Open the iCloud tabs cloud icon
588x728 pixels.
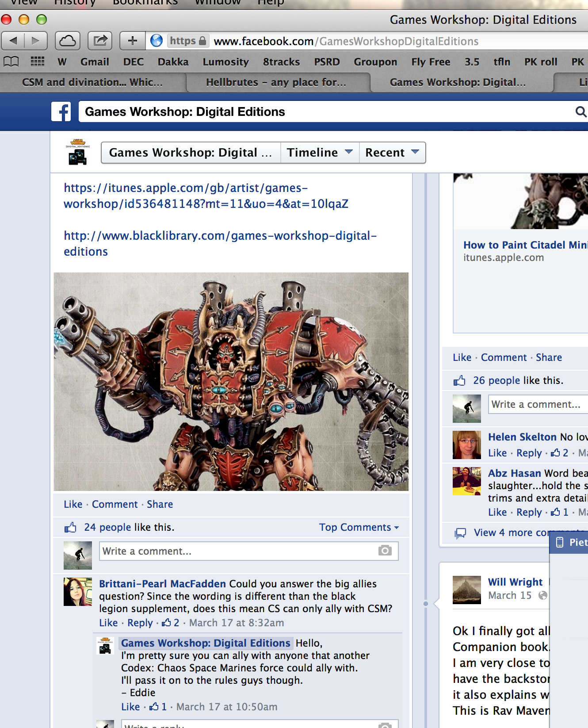67,41
